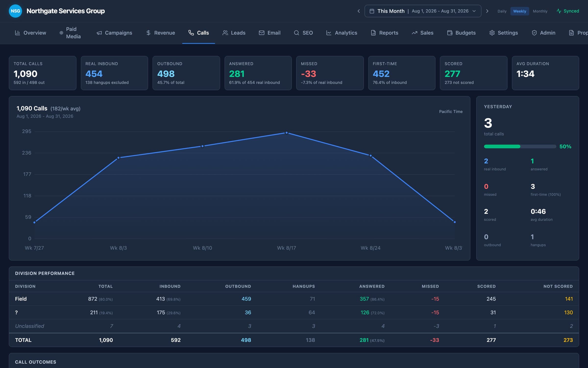The width and height of the screenshot is (588, 368).
Task: Open the Reports tab
Action: coord(384,33)
